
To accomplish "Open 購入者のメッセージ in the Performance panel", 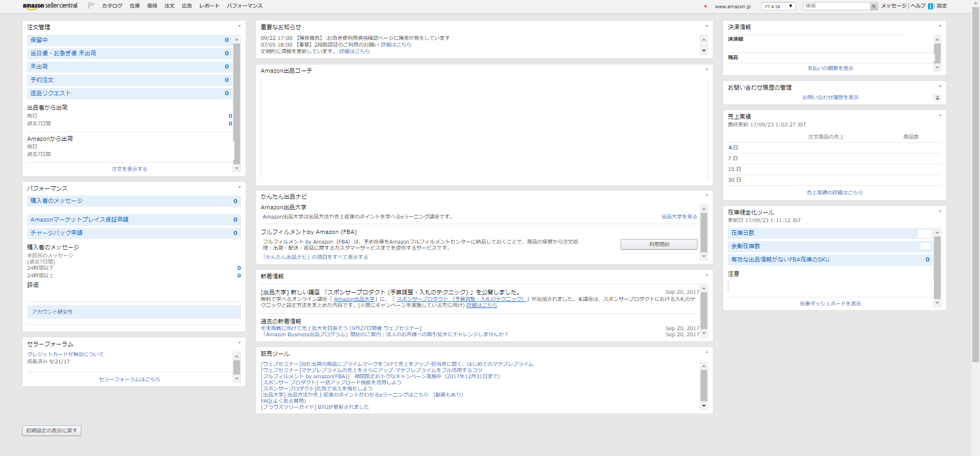I will pyautogui.click(x=134, y=201).
